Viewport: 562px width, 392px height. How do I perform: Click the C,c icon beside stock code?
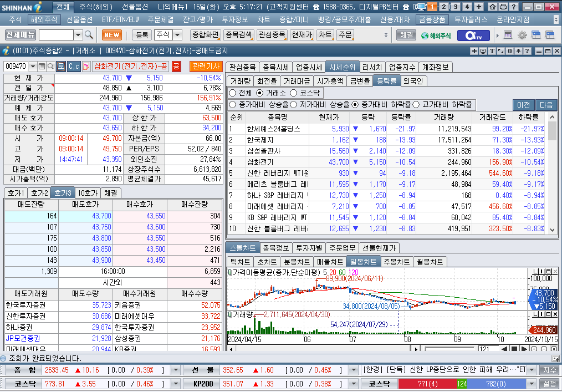pos(74,67)
